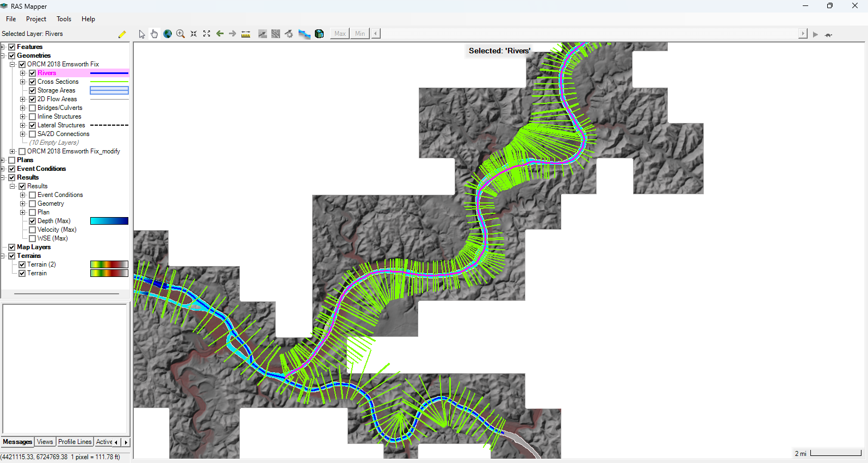Click the zoom to full extent icon
Screen dimensions: 868x463
(207, 34)
